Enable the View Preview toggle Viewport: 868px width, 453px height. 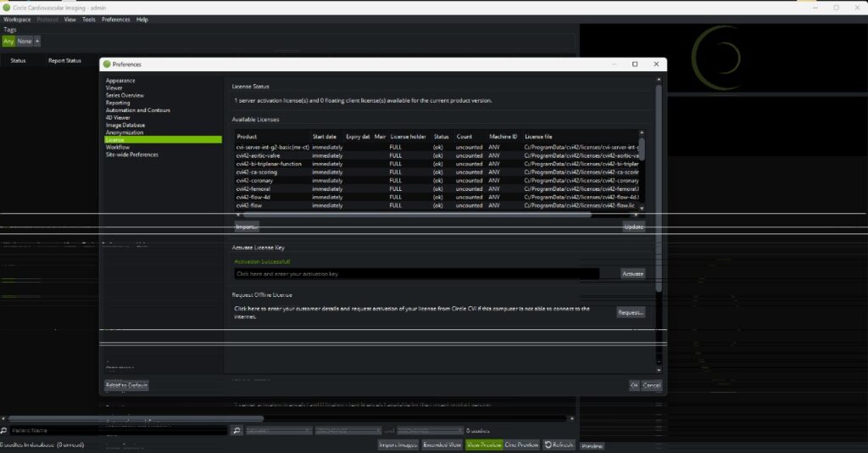tap(484, 445)
